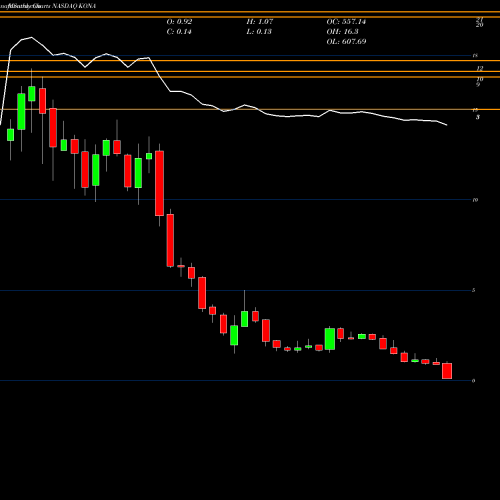Click the OC: 557.14 readout
This screenshot has width=500, height=500.
tap(346, 22)
